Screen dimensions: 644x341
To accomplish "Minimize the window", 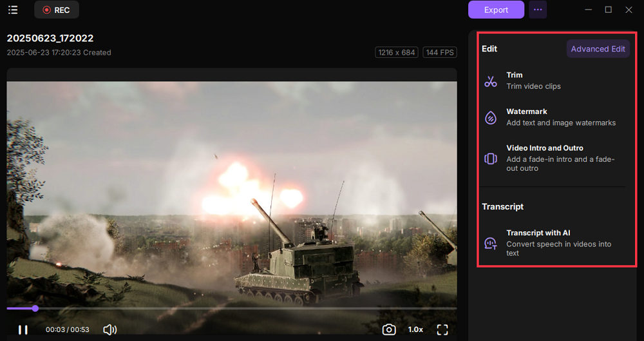I will point(589,10).
